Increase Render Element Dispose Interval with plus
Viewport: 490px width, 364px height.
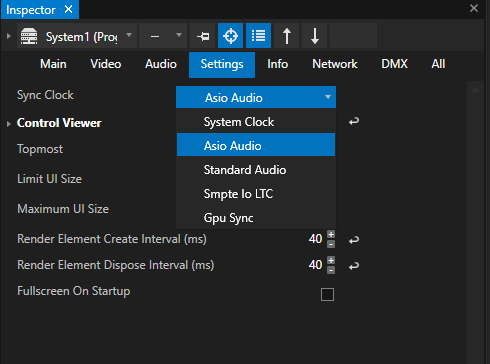(331, 260)
